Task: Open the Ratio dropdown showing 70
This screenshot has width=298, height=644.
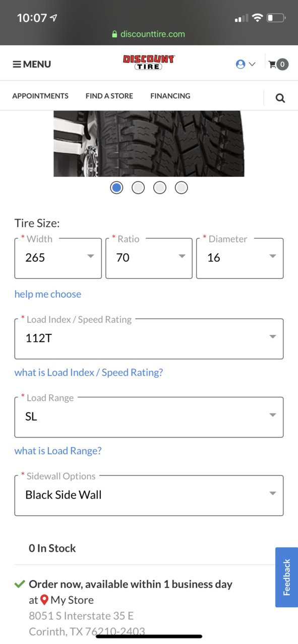Action: coord(149,258)
